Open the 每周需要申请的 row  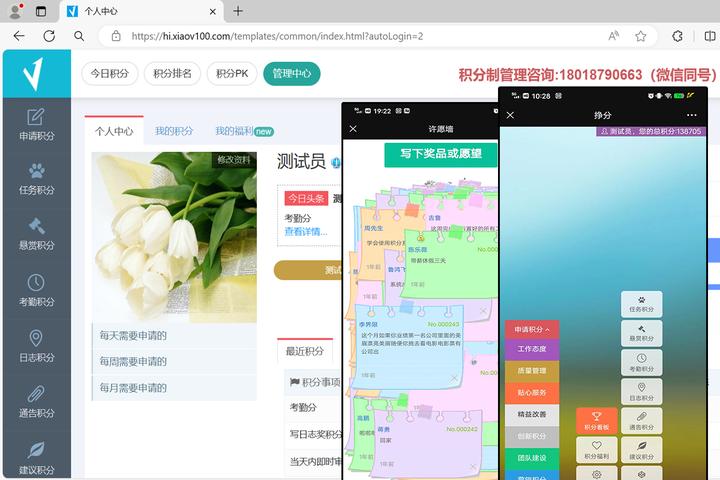(x=174, y=361)
